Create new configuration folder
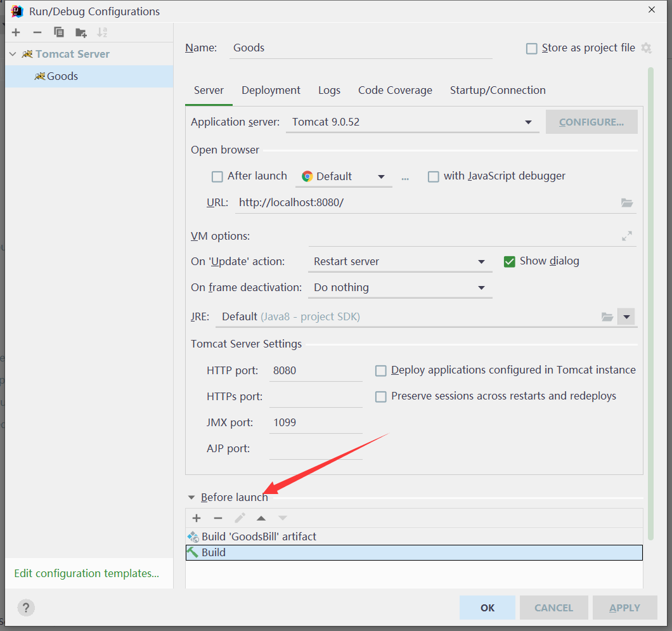This screenshot has width=672, height=631. point(81,32)
